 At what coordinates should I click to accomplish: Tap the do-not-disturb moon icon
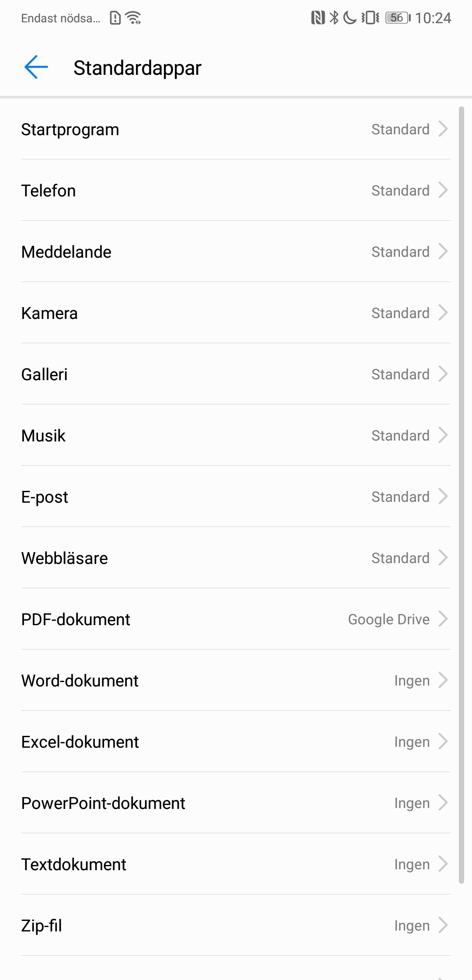[350, 18]
